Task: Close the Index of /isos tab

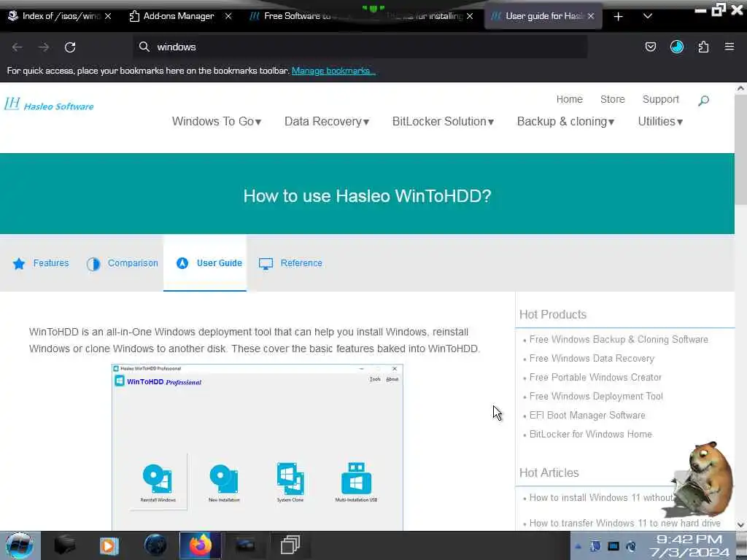Action: pyautogui.click(x=108, y=16)
